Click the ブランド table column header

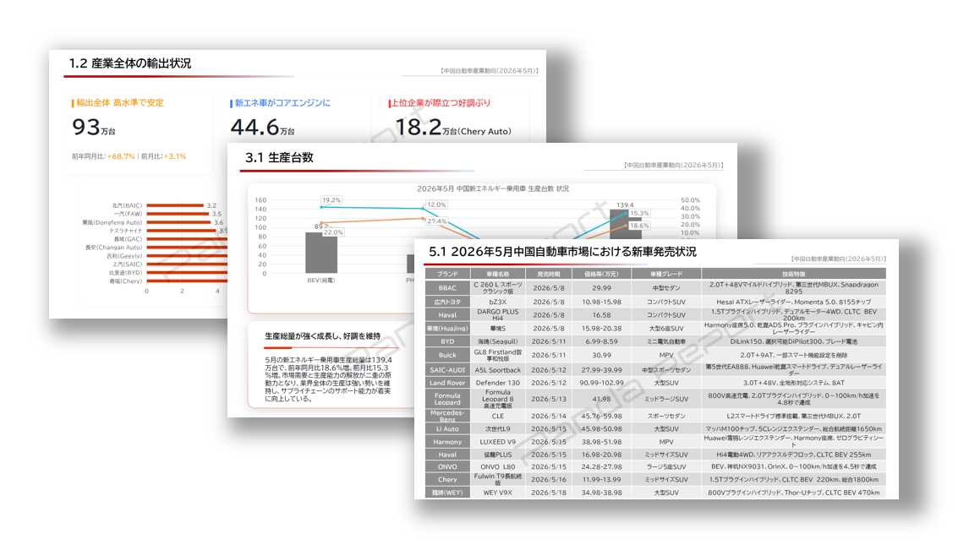click(x=447, y=274)
